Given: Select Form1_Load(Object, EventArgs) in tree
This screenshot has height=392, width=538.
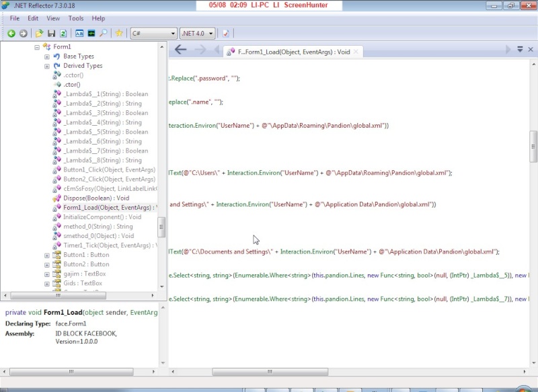Looking at the screenshot, I should pyautogui.click(x=110, y=208).
